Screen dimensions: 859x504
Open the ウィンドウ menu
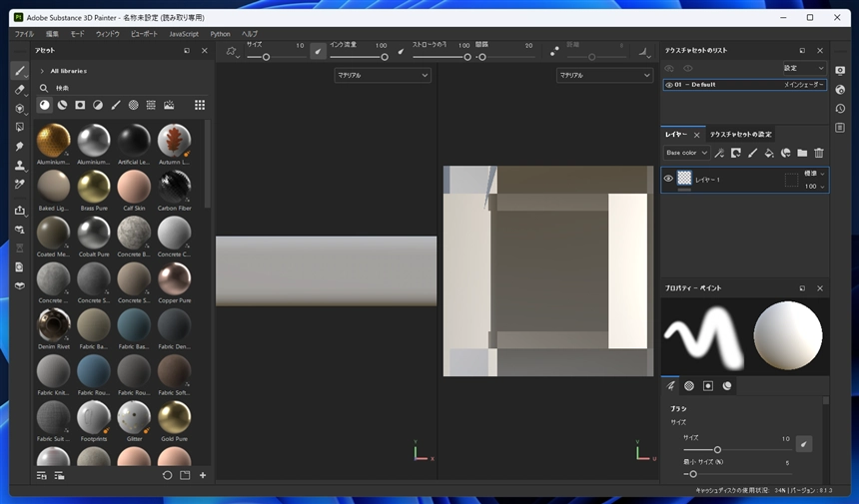tap(108, 34)
